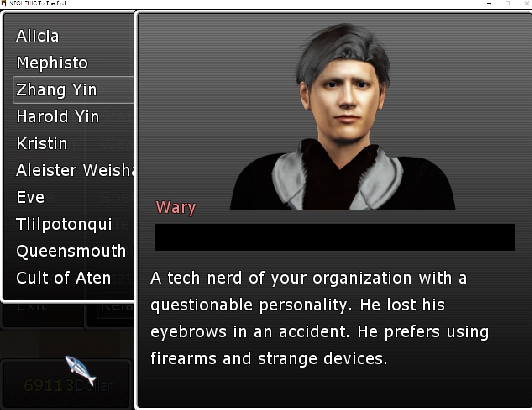Minimize the game window
532x410 pixels.
click(489, 3)
